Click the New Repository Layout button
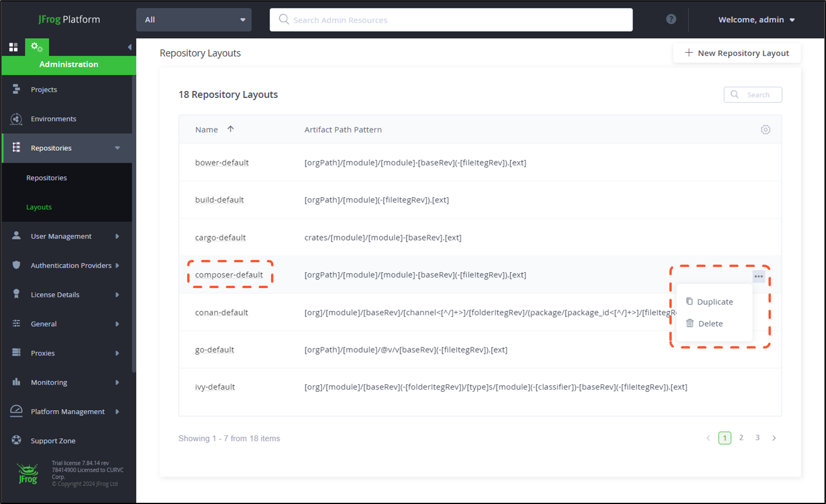The height and width of the screenshot is (504, 826). coord(737,53)
